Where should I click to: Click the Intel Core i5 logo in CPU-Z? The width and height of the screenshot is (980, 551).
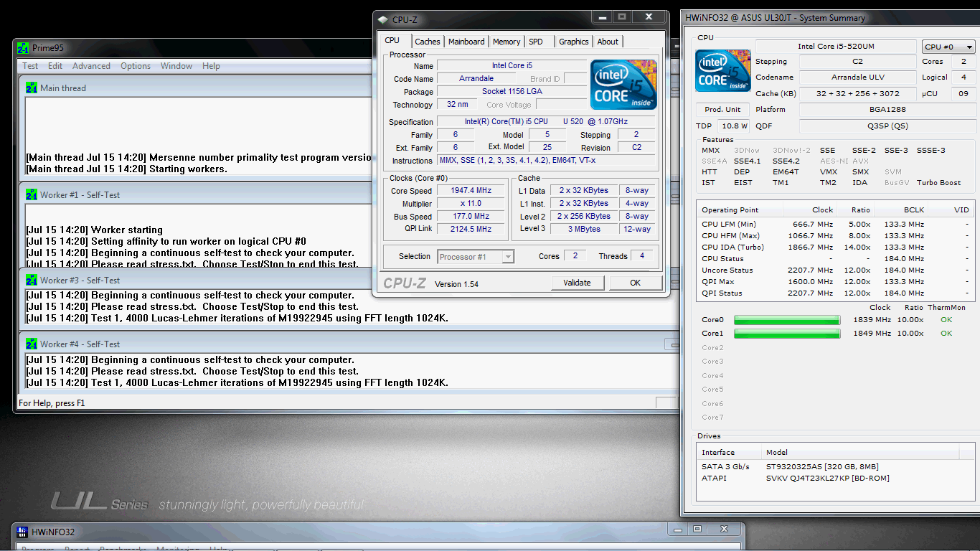coord(623,85)
